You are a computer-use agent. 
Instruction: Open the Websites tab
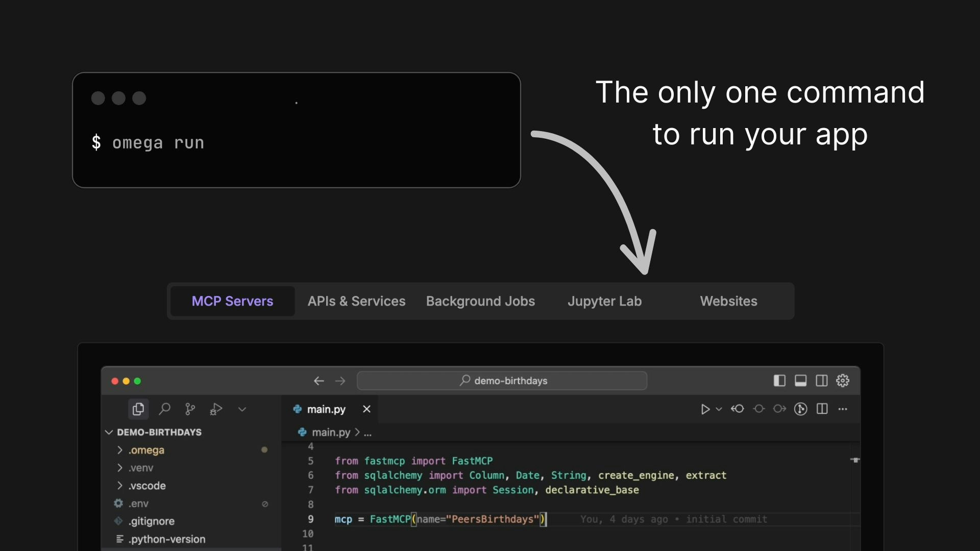point(728,301)
